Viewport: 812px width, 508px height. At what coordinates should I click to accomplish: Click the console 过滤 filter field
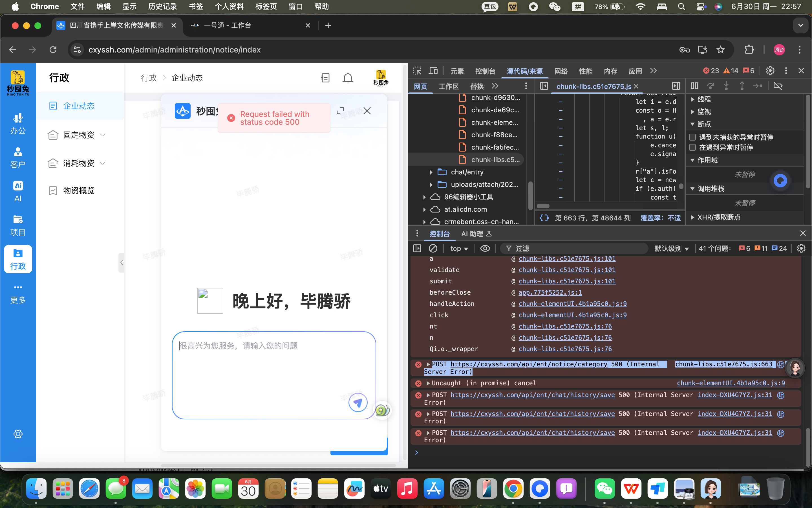[574, 248]
